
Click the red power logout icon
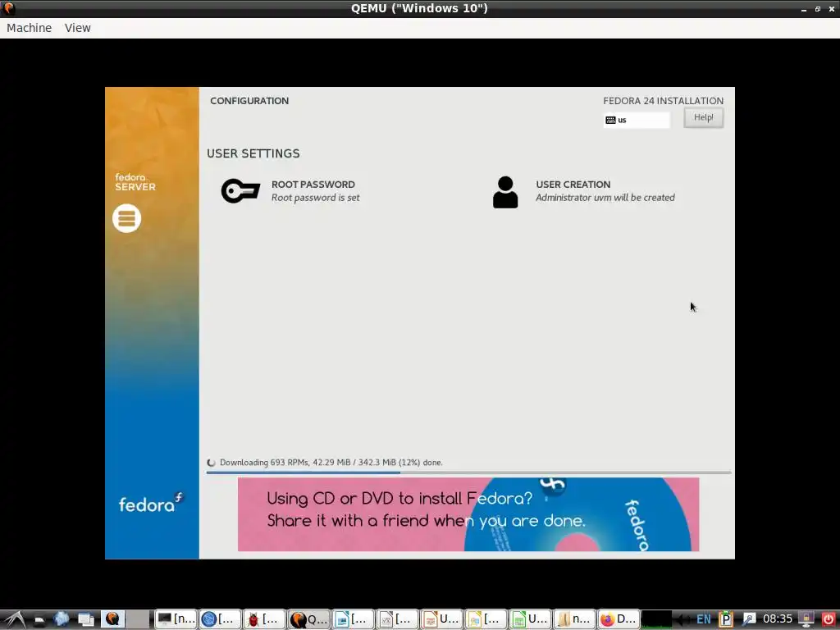point(829,619)
